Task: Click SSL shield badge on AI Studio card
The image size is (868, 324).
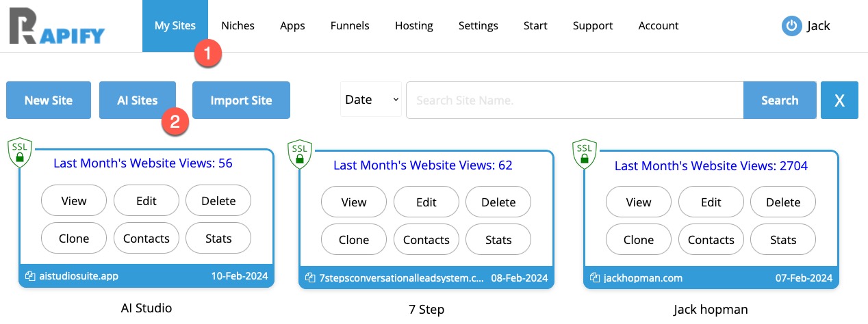Action: [20, 152]
